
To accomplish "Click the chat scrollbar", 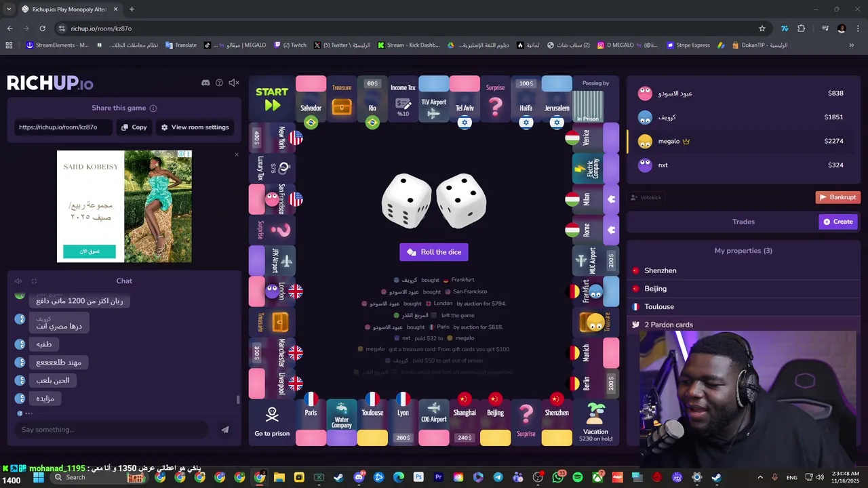I will pos(238,399).
